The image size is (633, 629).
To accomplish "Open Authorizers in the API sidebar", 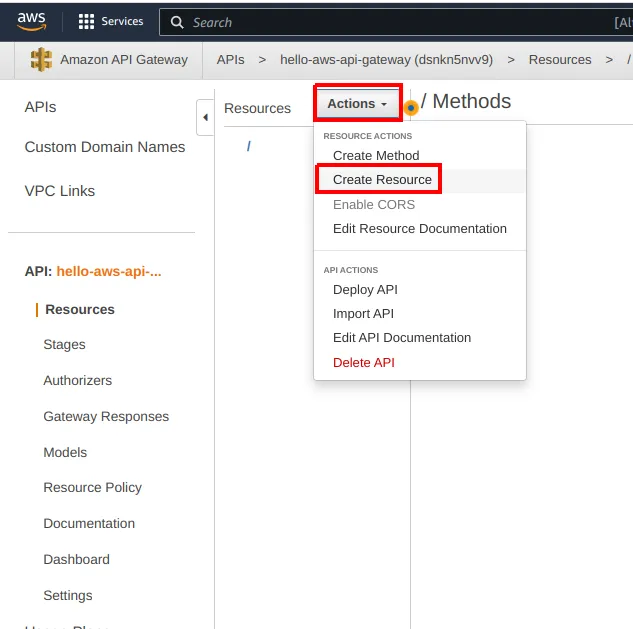I will (78, 380).
